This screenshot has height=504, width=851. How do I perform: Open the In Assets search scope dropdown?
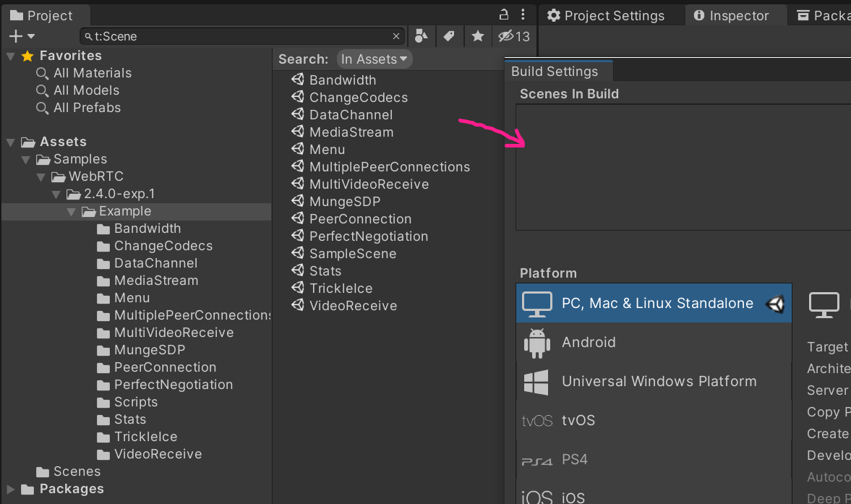[375, 59]
